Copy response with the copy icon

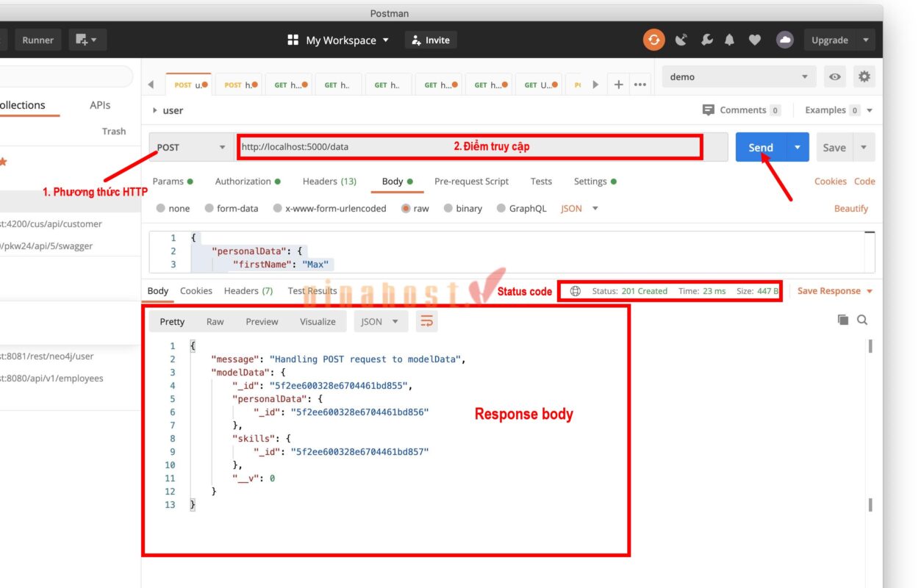pos(843,320)
